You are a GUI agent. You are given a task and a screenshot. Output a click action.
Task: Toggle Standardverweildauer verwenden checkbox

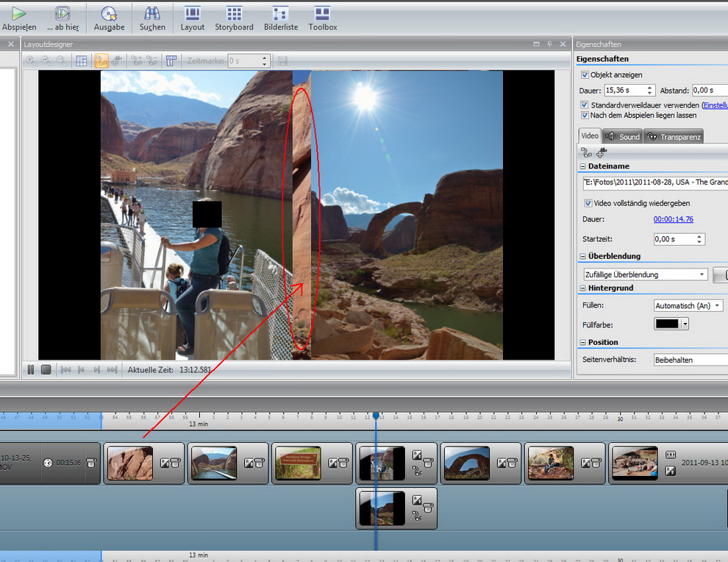(x=585, y=105)
